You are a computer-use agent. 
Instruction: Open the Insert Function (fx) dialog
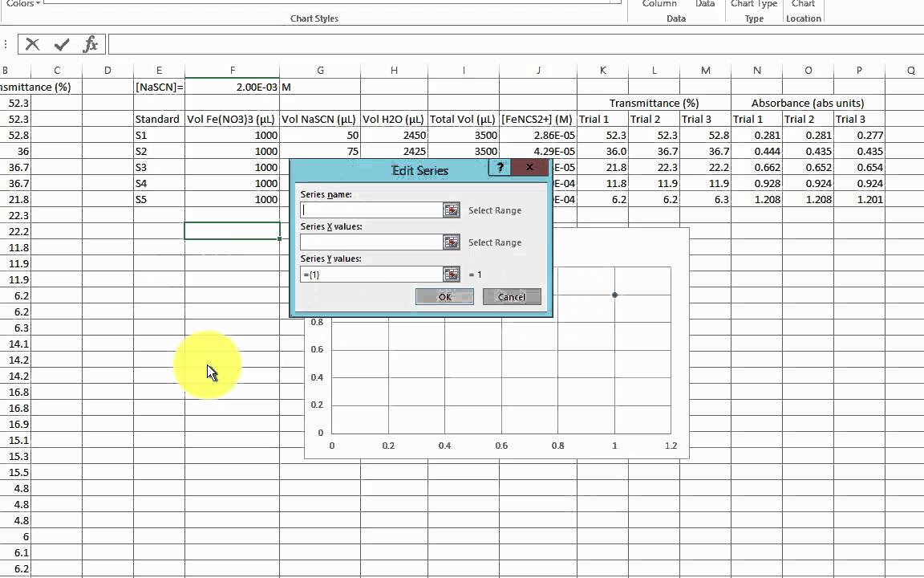[x=90, y=44]
